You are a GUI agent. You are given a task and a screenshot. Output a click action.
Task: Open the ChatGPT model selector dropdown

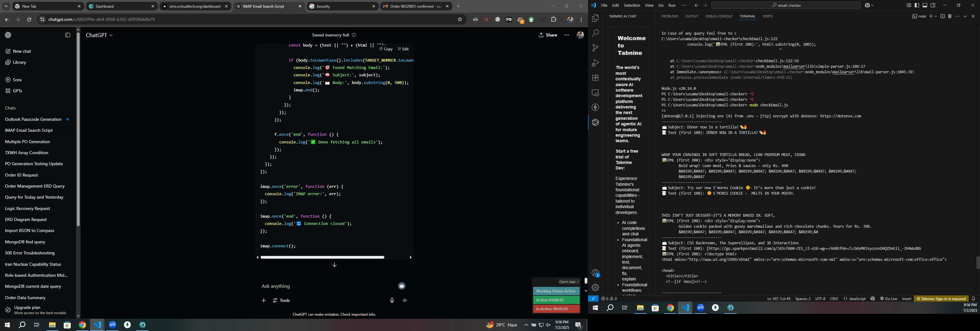coord(99,35)
